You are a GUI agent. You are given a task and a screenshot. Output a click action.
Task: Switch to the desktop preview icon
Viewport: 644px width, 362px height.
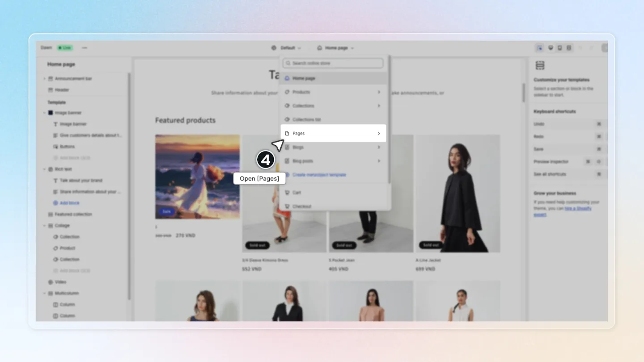[551, 48]
